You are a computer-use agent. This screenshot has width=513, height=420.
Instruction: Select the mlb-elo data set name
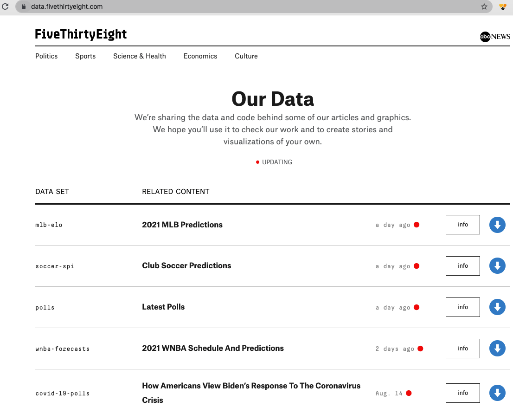[x=49, y=225]
